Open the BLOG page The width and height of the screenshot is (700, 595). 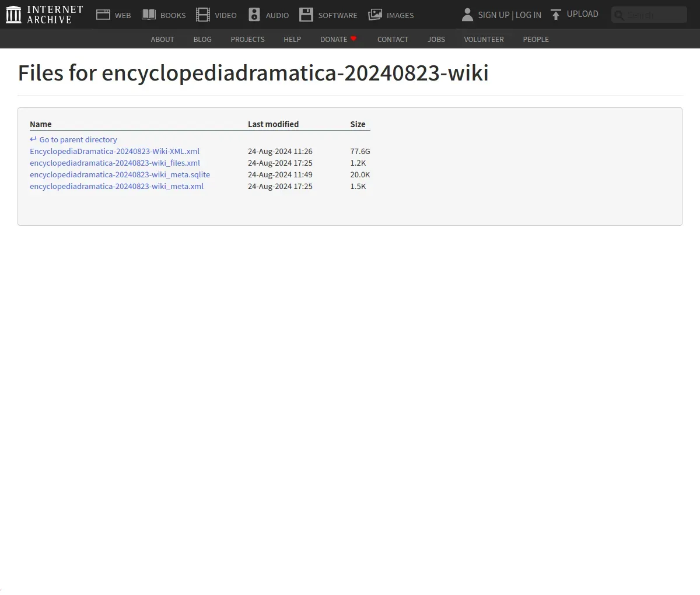pos(202,40)
